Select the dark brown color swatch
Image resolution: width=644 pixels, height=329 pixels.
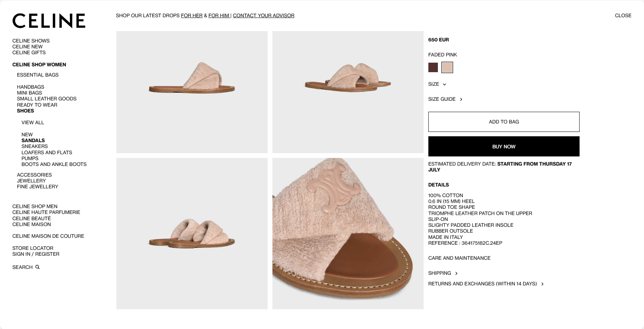click(433, 67)
